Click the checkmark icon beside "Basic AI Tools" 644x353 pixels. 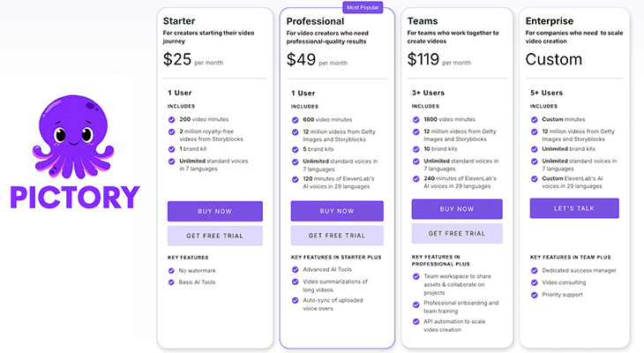(x=171, y=282)
